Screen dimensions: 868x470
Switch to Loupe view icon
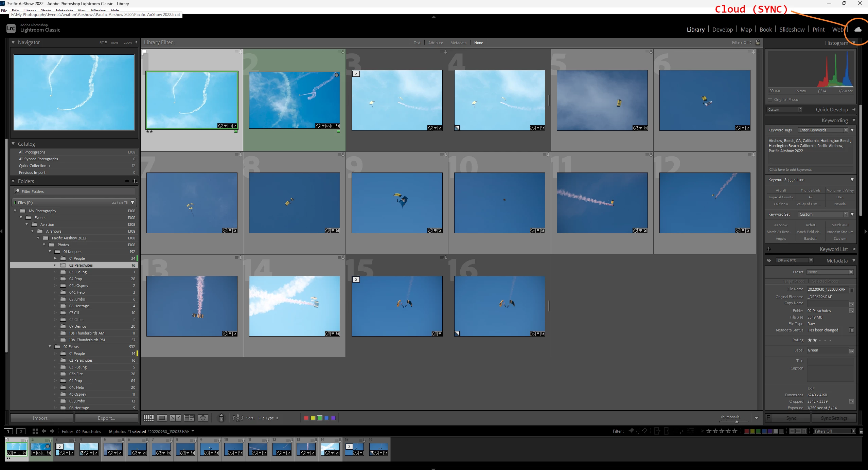(162, 418)
